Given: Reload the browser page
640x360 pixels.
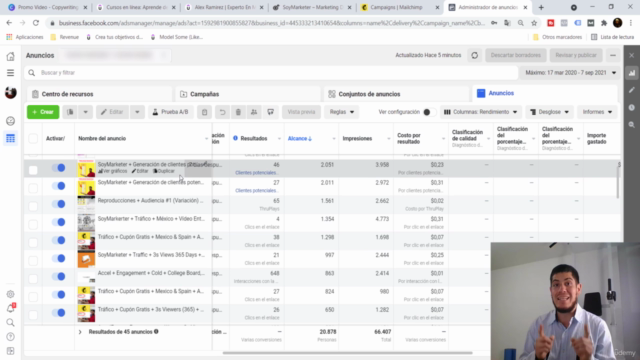Looking at the screenshot, I should (36, 23).
